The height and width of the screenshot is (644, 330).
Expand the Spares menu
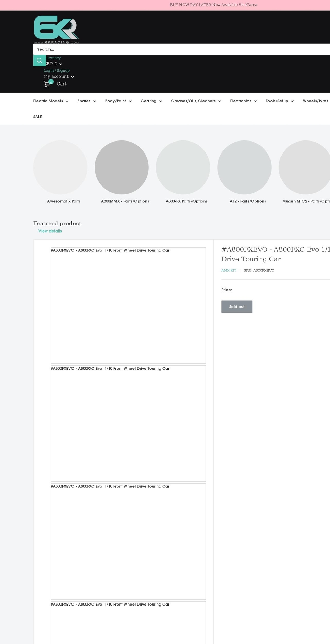tap(87, 101)
